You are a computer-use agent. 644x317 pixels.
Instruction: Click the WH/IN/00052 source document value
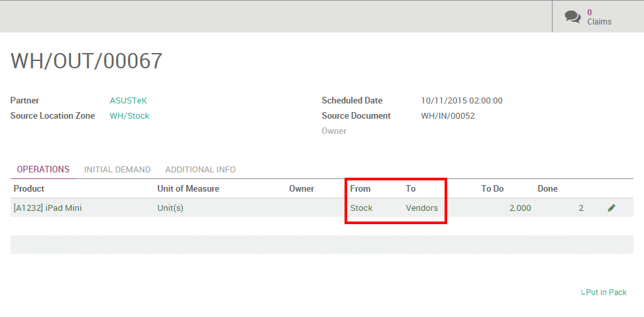[448, 116]
